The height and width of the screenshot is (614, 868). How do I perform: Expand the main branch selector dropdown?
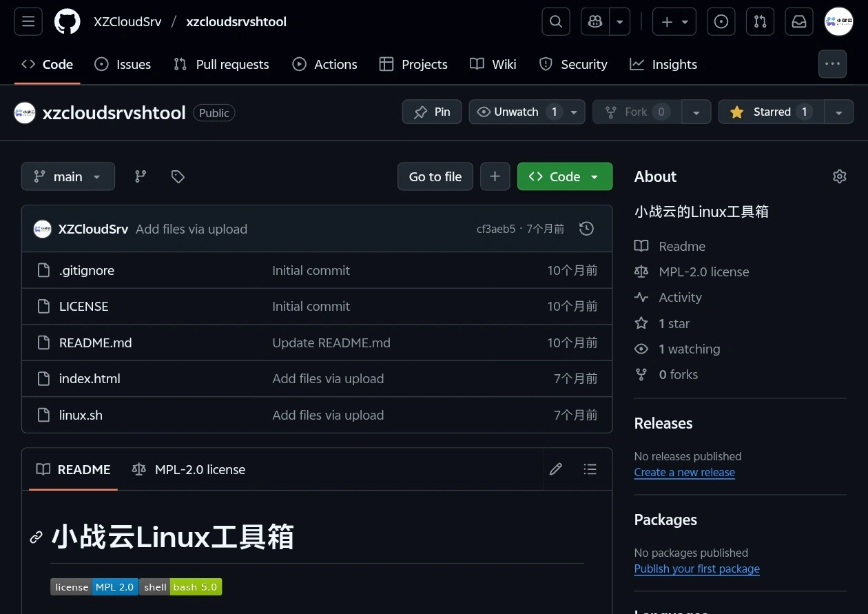[x=68, y=176]
